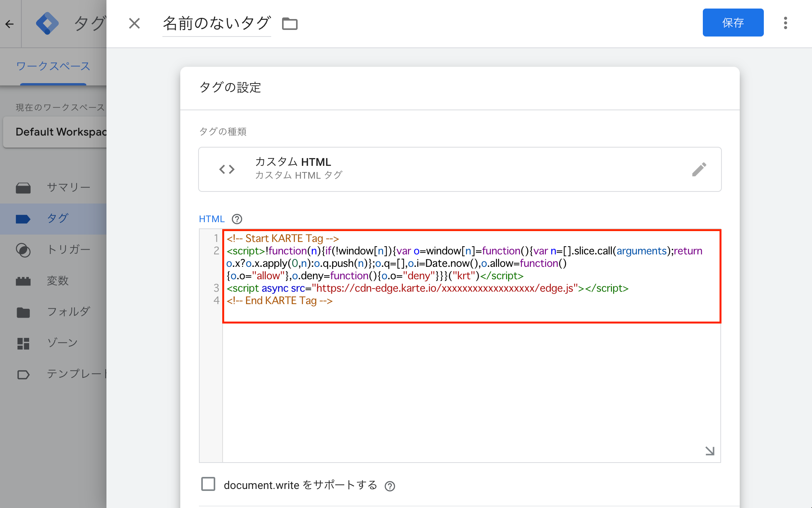Click the 保存 save button
Viewport: 812px width, 508px height.
(733, 23)
